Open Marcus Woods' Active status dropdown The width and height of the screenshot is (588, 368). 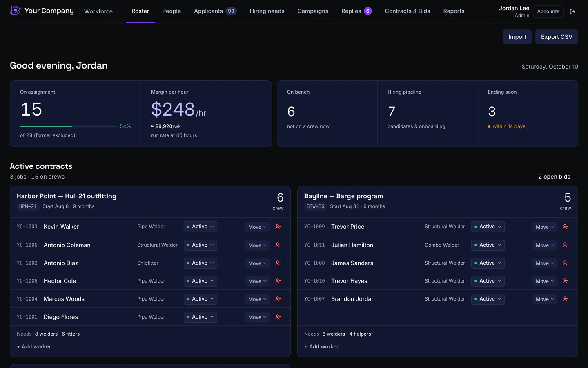[x=200, y=299]
